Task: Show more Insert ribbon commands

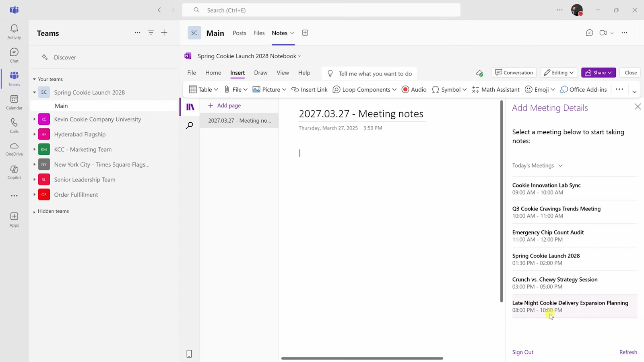Action: pyautogui.click(x=619, y=89)
